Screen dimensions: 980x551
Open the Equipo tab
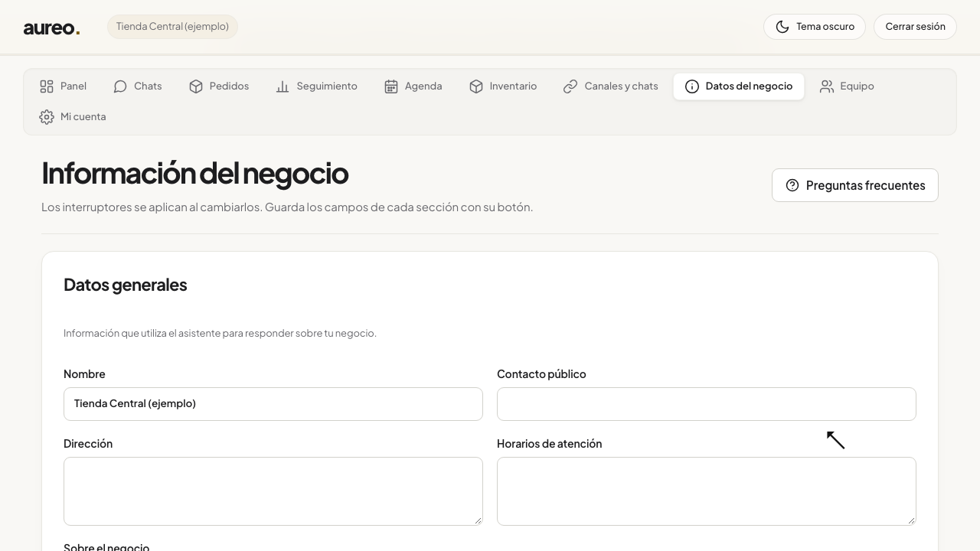(847, 86)
